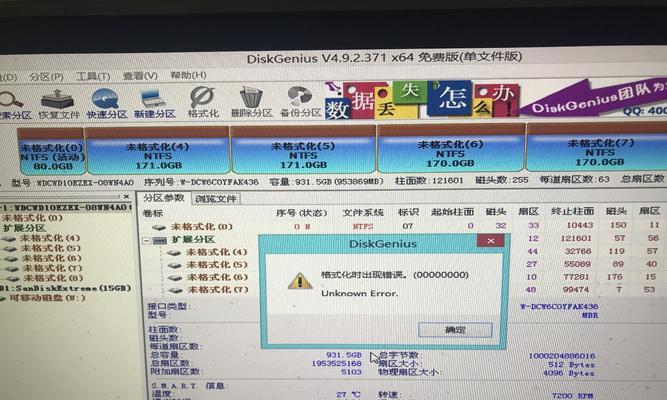The width and height of the screenshot is (667, 400).
Task: Select the SanDiskExtreme(15GB) disk in tree
Action: tap(66, 288)
